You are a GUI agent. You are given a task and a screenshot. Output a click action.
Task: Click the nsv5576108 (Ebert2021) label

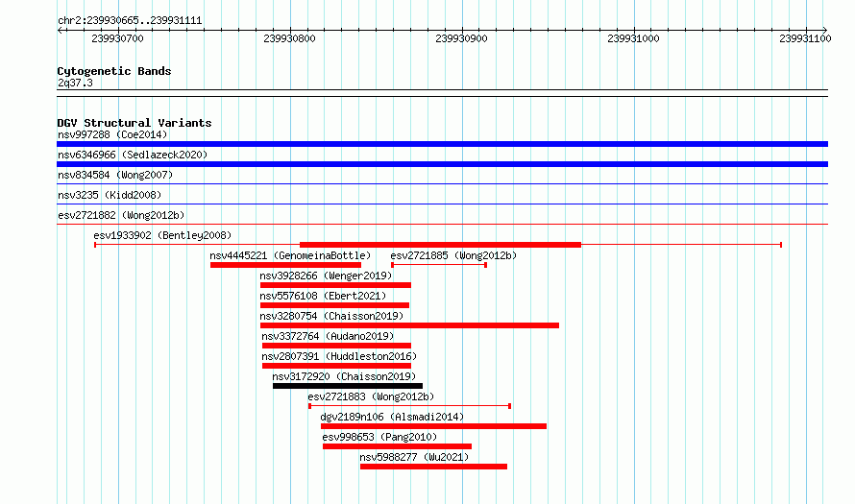(323, 296)
